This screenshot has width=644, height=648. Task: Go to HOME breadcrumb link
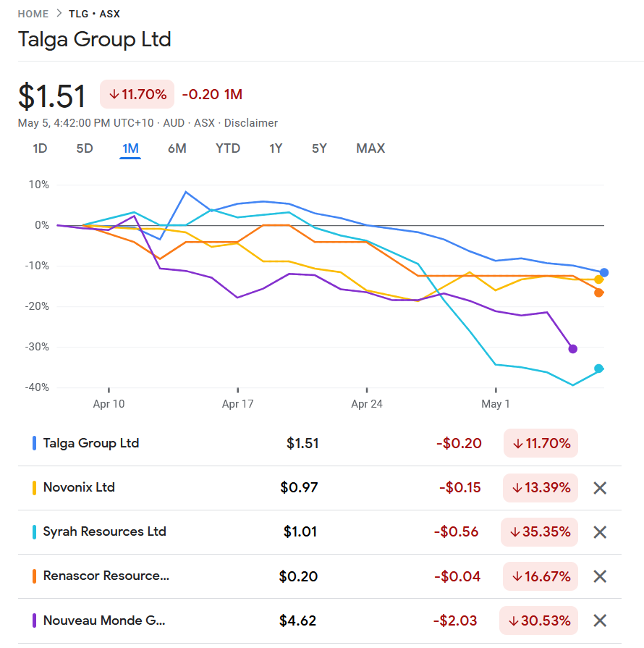click(33, 14)
